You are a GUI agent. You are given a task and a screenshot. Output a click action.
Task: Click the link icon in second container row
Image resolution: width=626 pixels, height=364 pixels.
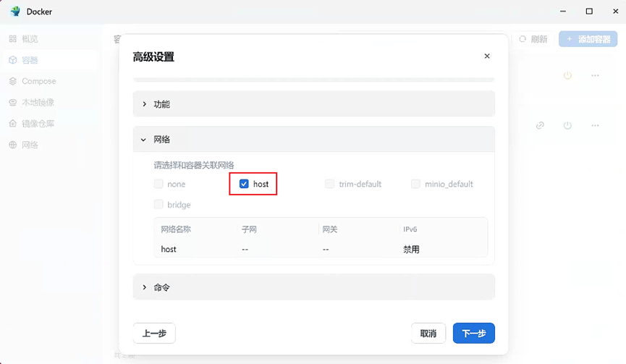540,125
